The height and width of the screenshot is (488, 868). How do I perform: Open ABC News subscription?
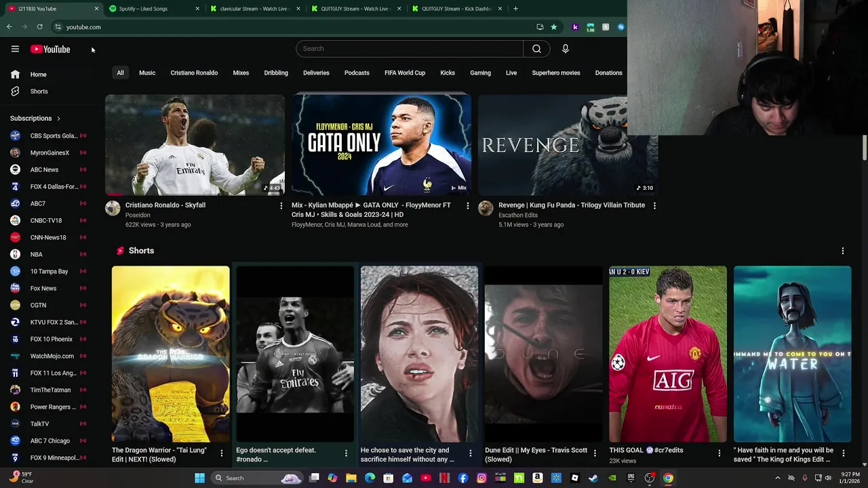[49, 169]
